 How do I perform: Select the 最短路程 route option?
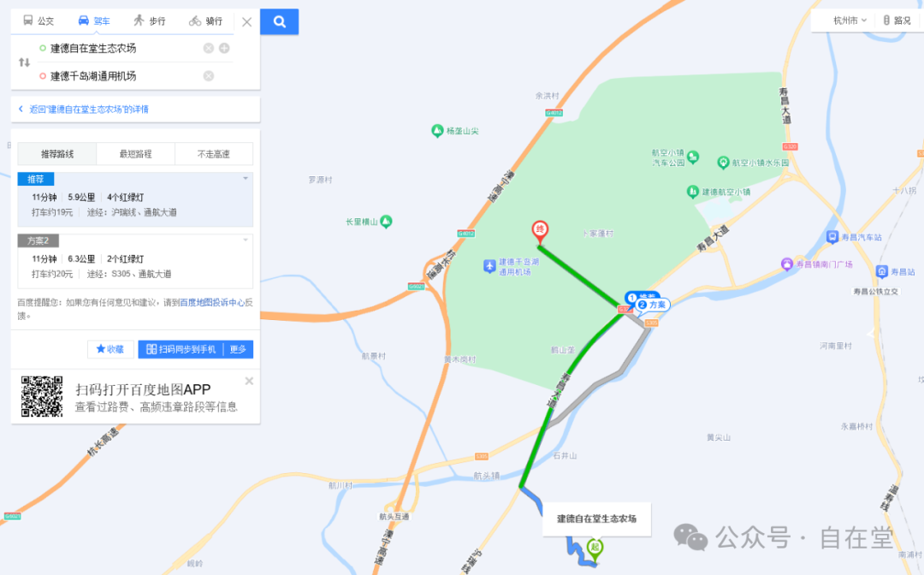pos(135,154)
